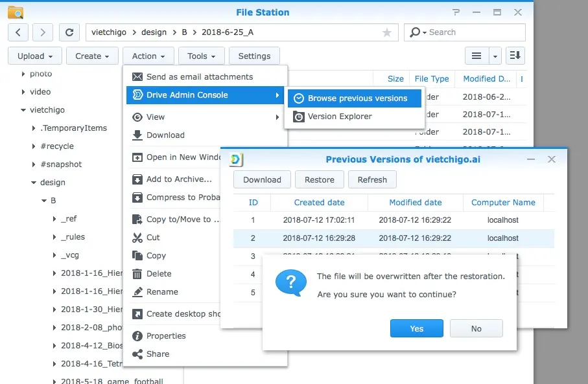Open the View submenu arrow

[277, 117]
